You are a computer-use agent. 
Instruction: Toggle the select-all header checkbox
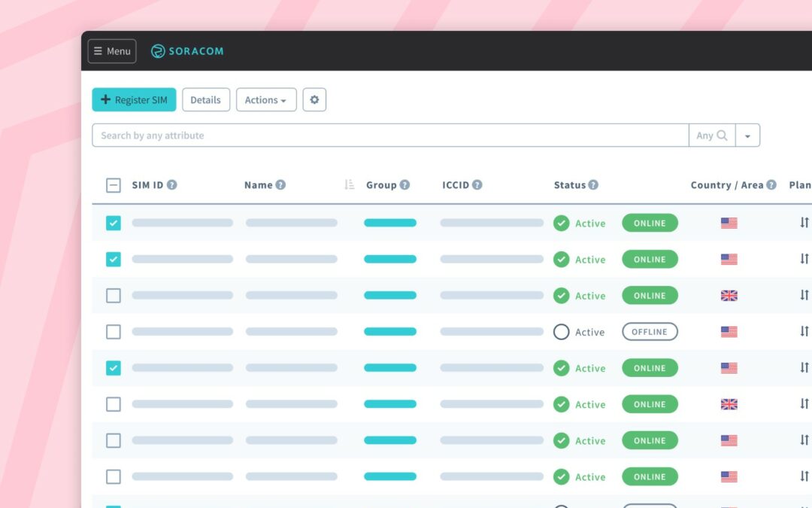coord(114,185)
